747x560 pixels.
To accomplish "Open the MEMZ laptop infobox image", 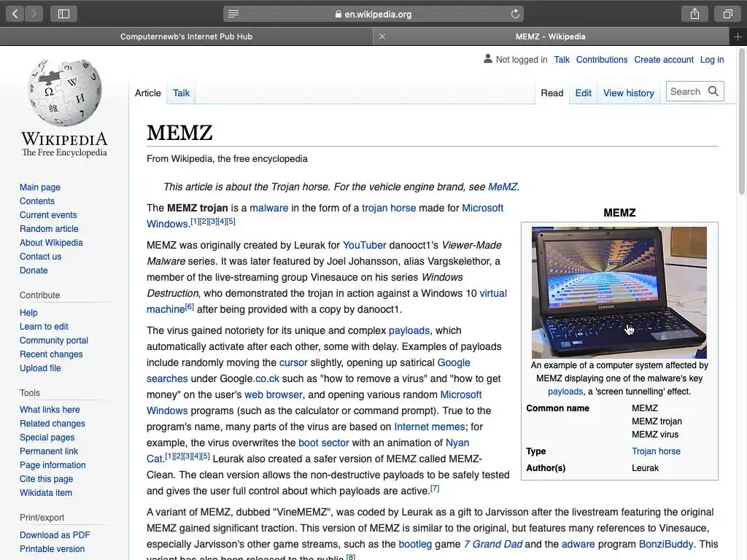I will (x=619, y=292).
